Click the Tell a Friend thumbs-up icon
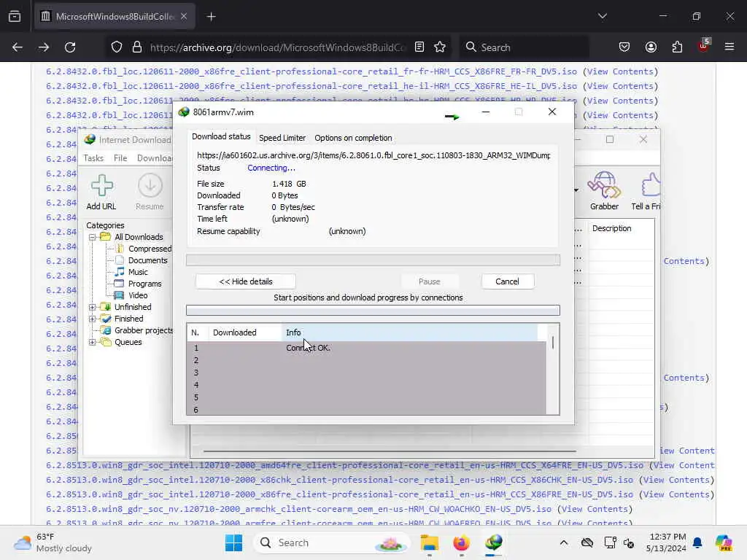747x560 pixels. (650, 184)
